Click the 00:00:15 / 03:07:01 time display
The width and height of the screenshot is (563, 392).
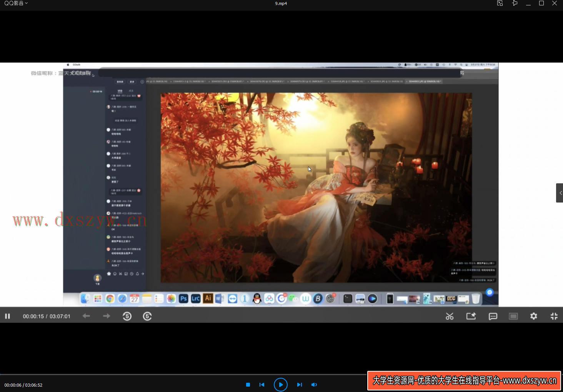pyautogui.click(x=47, y=316)
